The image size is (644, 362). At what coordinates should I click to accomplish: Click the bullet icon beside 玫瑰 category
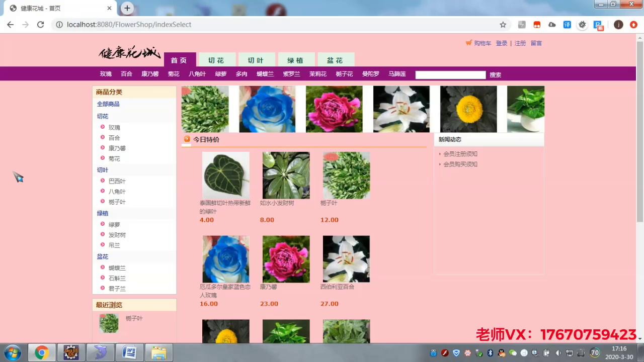pyautogui.click(x=103, y=127)
